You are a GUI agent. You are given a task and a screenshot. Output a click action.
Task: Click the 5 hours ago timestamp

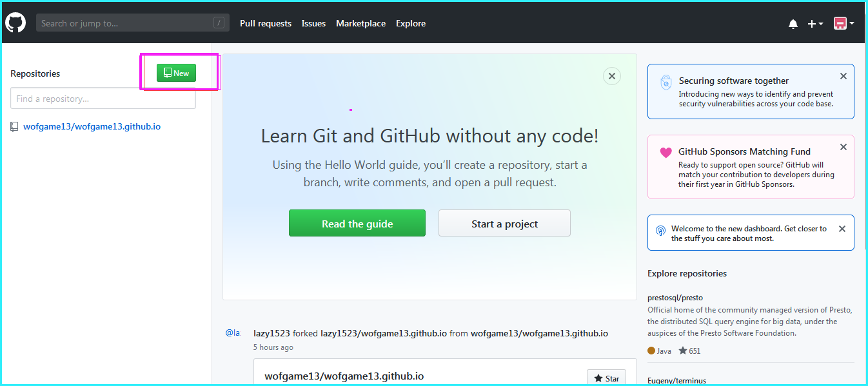pos(273,347)
